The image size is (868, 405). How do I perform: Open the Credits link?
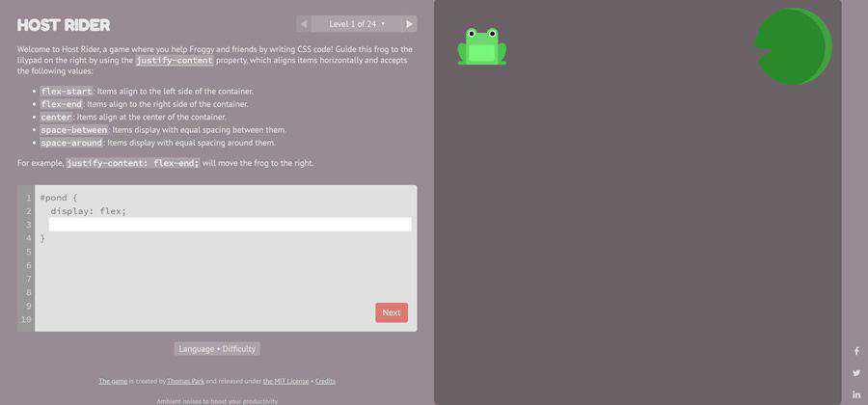tap(326, 381)
